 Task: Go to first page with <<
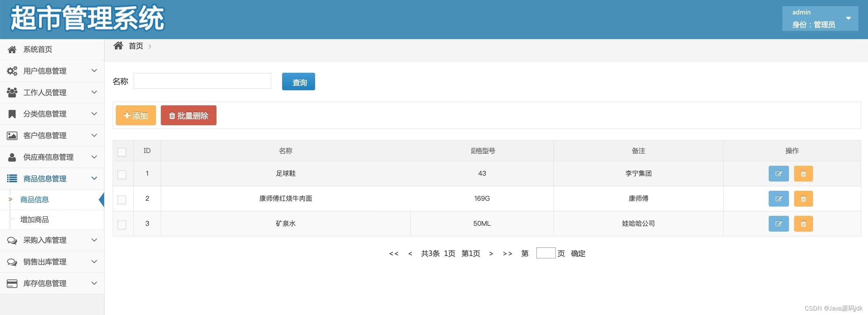394,254
